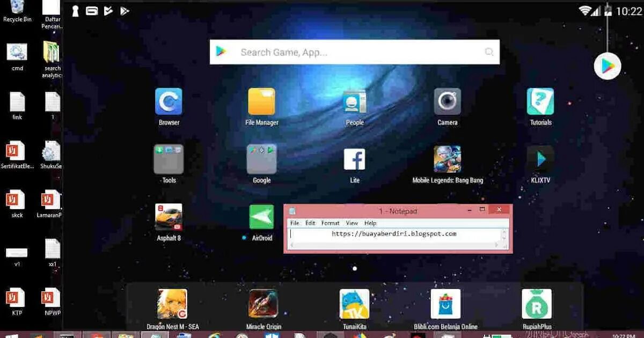Open the Google apps folder
The height and width of the screenshot is (338, 644).
(261, 159)
